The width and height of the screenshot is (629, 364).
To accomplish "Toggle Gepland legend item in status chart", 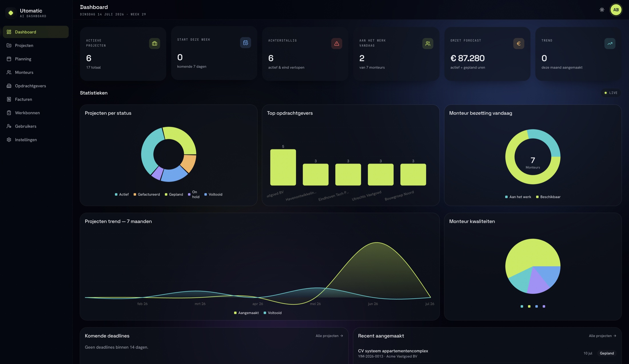I will click(x=174, y=194).
